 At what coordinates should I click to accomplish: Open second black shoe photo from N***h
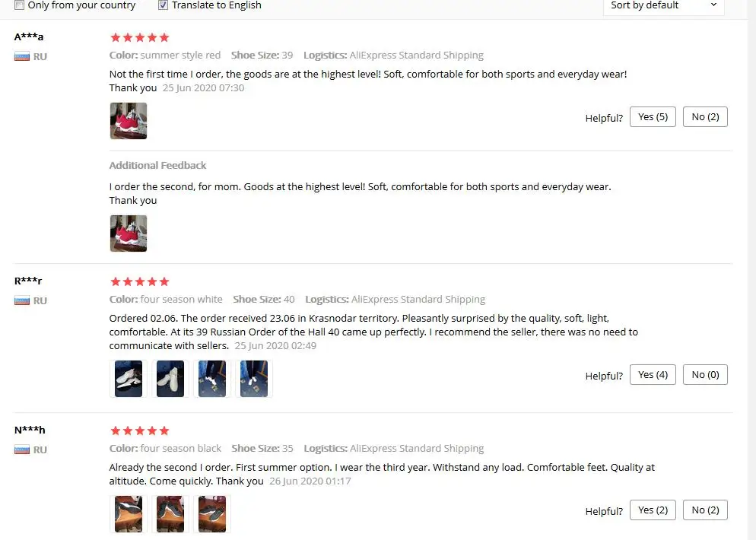coord(170,514)
